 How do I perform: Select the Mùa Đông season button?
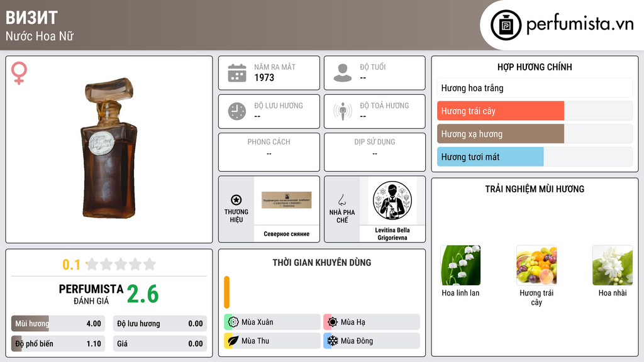click(372, 341)
